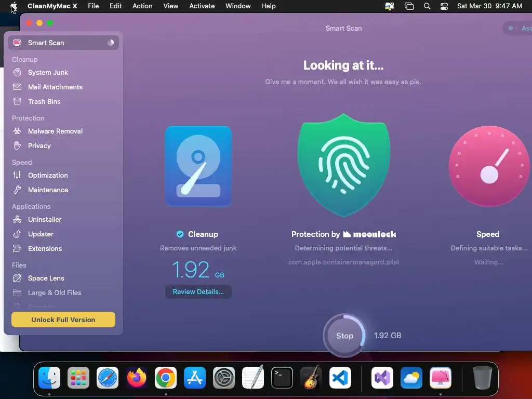Open Visual Studio Code in Dock

340,378
